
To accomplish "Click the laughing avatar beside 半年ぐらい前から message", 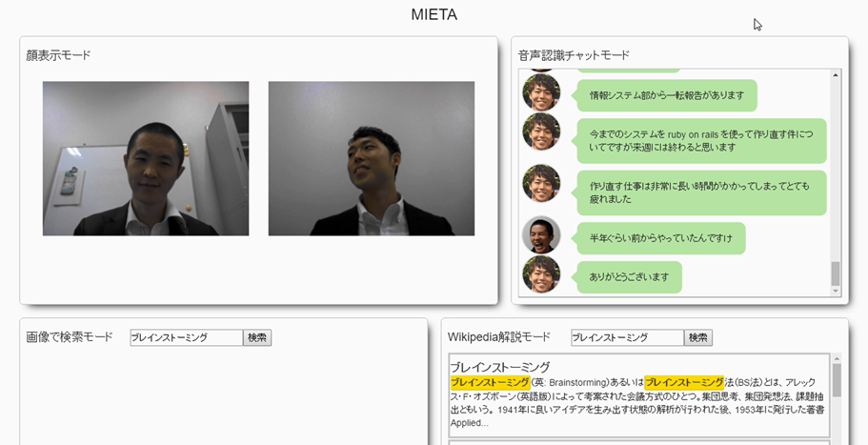I will (541, 235).
